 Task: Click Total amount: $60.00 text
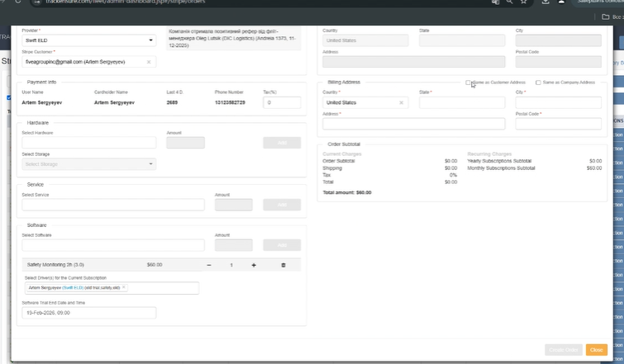click(347, 192)
